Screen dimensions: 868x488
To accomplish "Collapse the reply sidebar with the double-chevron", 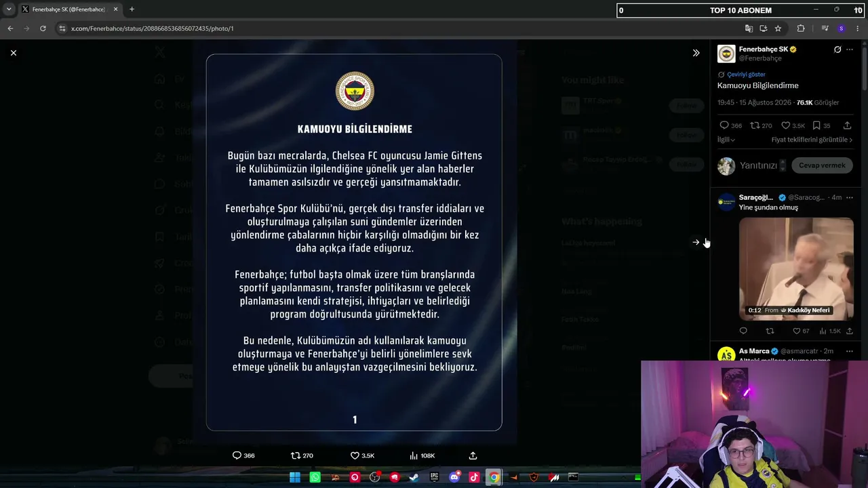I will coord(696,53).
